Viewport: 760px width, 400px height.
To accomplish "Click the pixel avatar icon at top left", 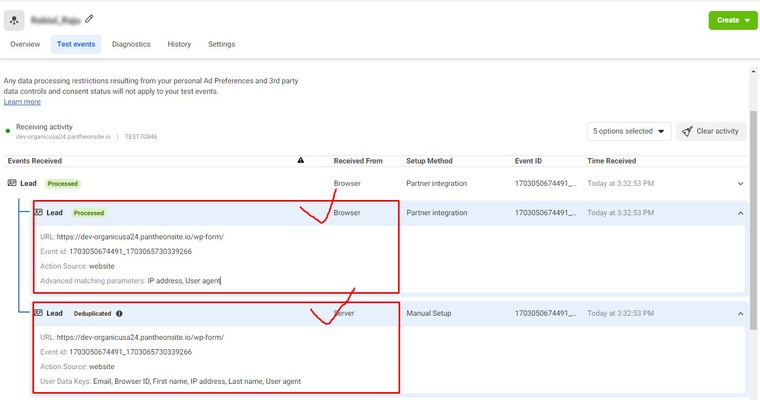I will point(14,19).
